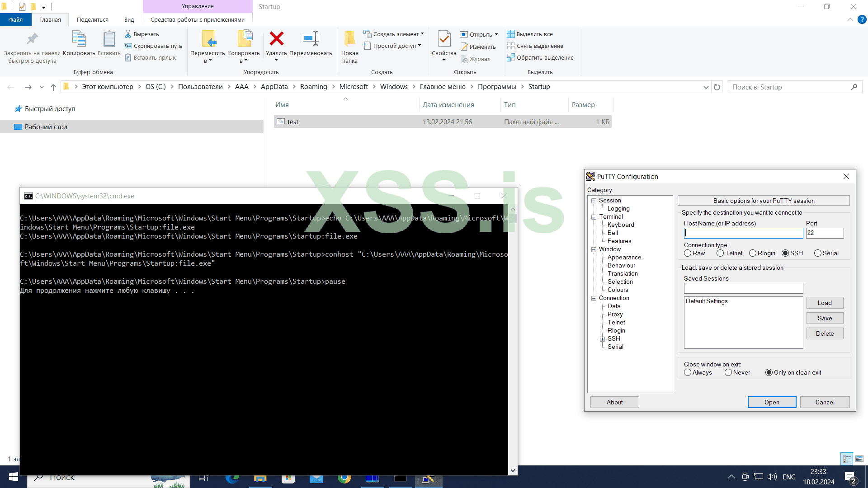Select the SSH connection type
This screenshot has height=488, width=868.
click(x=786, y=253)
